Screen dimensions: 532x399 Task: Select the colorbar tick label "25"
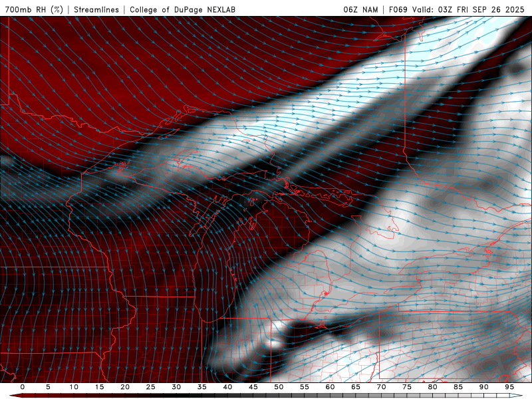(151, 387)
